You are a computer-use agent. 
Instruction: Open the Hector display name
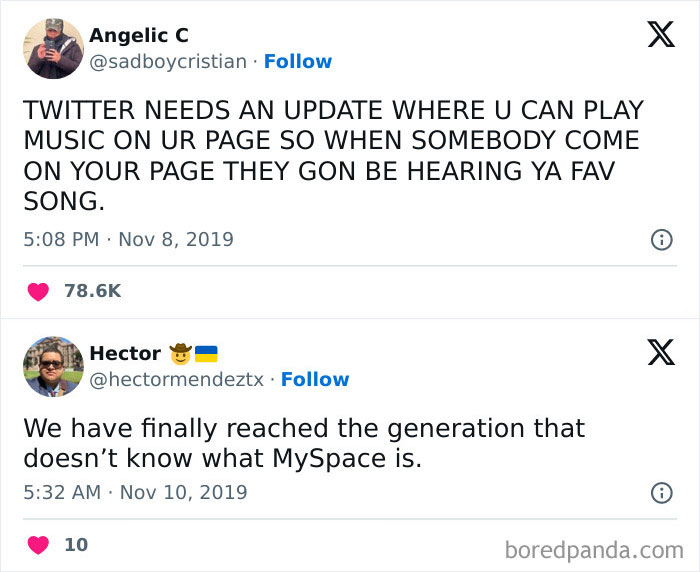pyautogui.click(x=125, y=353)
